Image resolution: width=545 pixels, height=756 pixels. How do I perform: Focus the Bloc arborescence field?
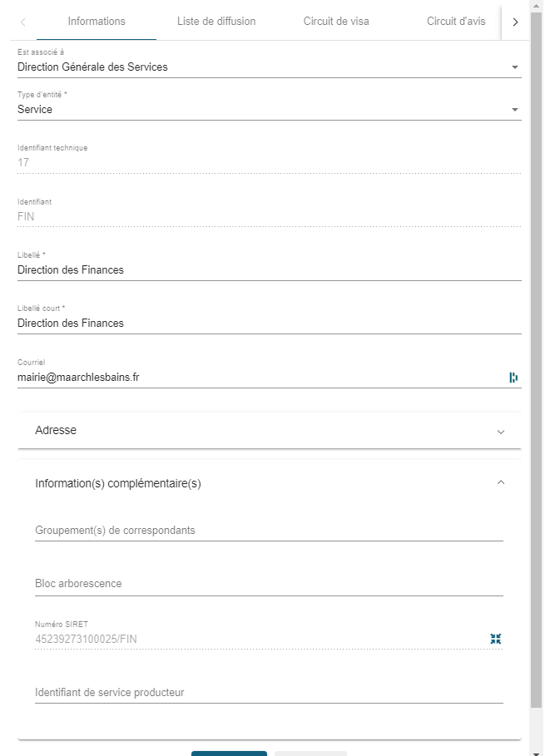(x=269, y=584)
